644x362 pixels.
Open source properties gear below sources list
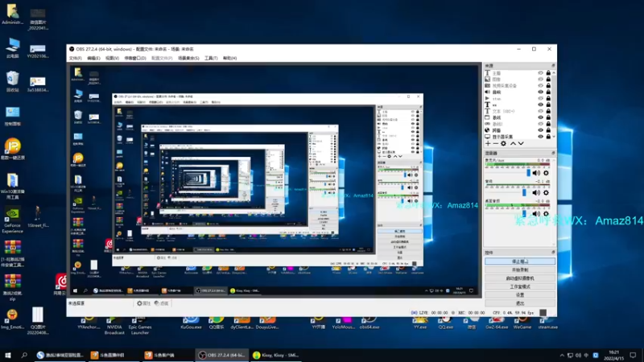pyautogui.click(x=504, y=143)
